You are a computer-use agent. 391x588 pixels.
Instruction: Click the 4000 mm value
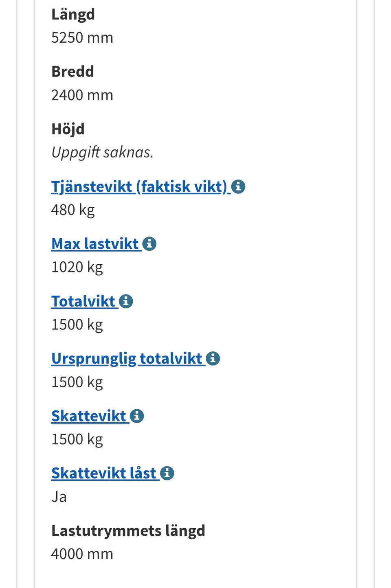(82, 554)
